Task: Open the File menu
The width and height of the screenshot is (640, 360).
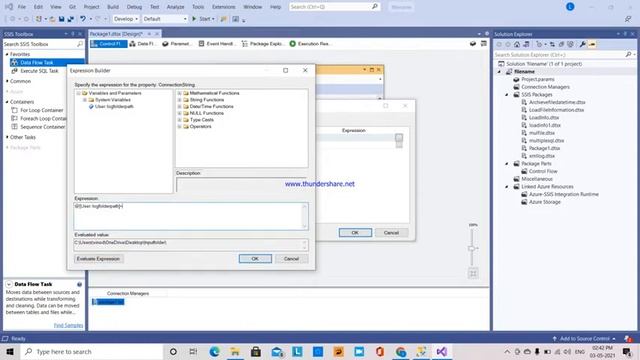Action: (22, 7)
